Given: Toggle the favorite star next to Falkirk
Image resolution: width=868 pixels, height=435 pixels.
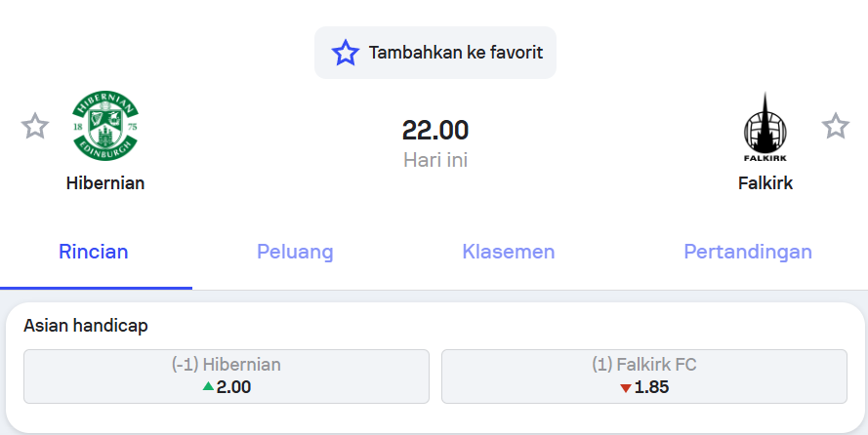Looking at the screenshot, I should (x=836, y=126).
